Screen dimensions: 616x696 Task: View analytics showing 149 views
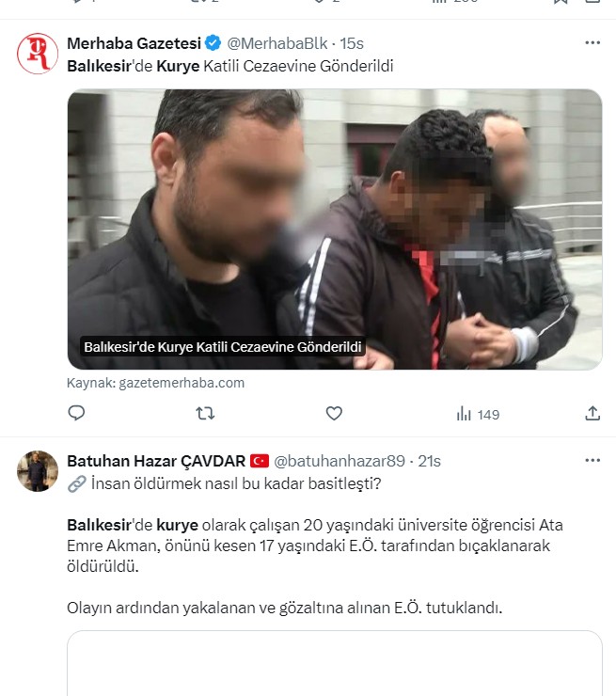tap(478, 414)
